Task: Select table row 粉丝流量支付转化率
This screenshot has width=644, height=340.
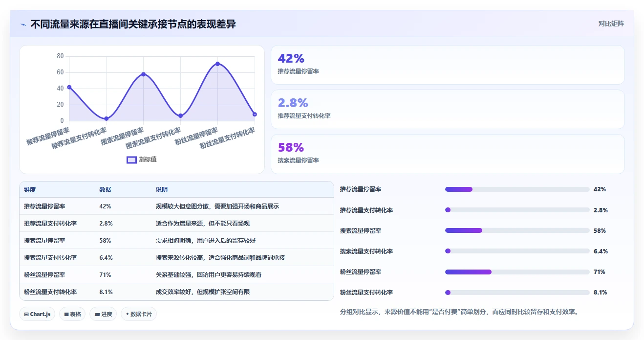Action: (x=176, y=292)
